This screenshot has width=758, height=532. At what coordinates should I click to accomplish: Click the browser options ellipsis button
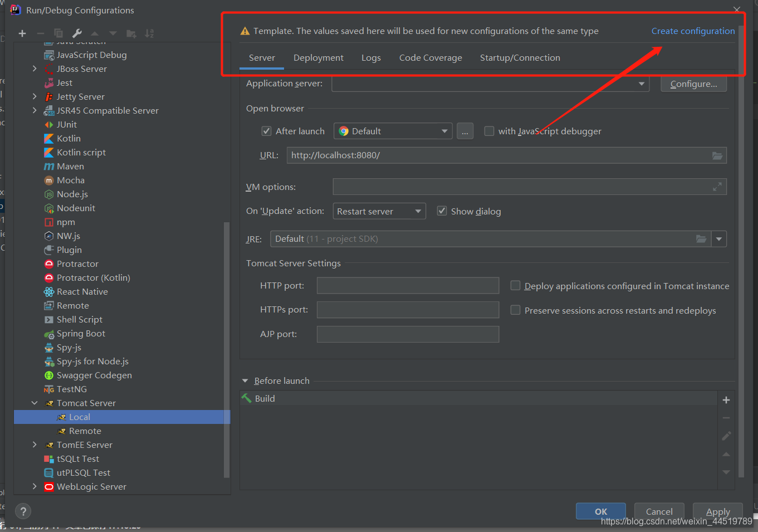(x=465, y=131)
